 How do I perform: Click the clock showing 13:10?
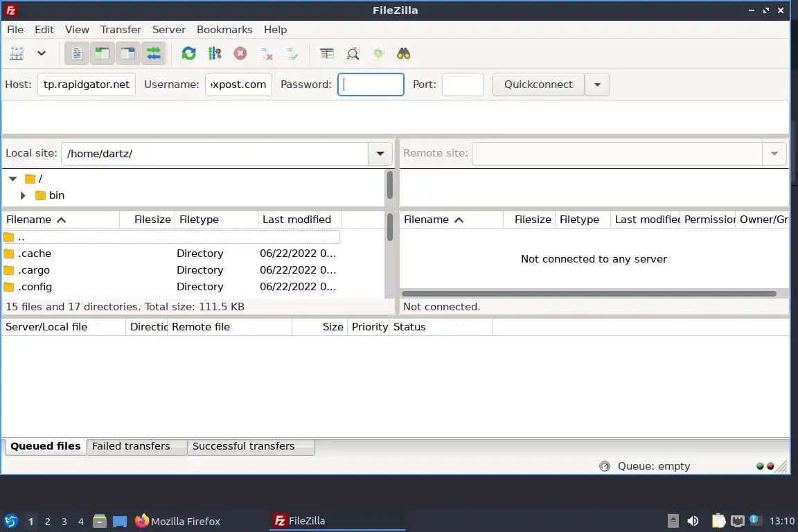pyautogui.click(x=781, y=521)
